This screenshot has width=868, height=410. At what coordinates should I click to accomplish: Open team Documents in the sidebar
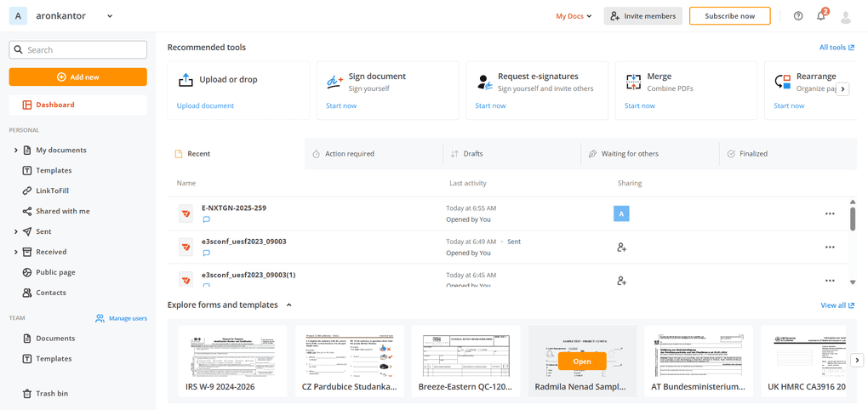[x=55, y=338]
